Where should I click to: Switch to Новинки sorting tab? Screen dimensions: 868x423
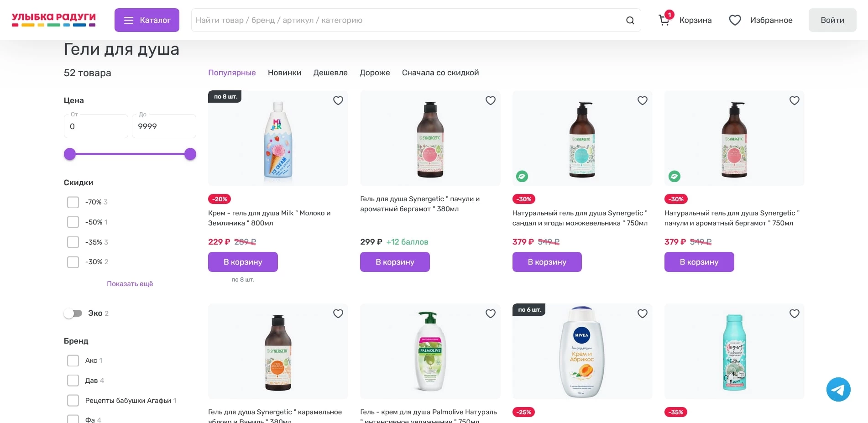coord(284,73)
